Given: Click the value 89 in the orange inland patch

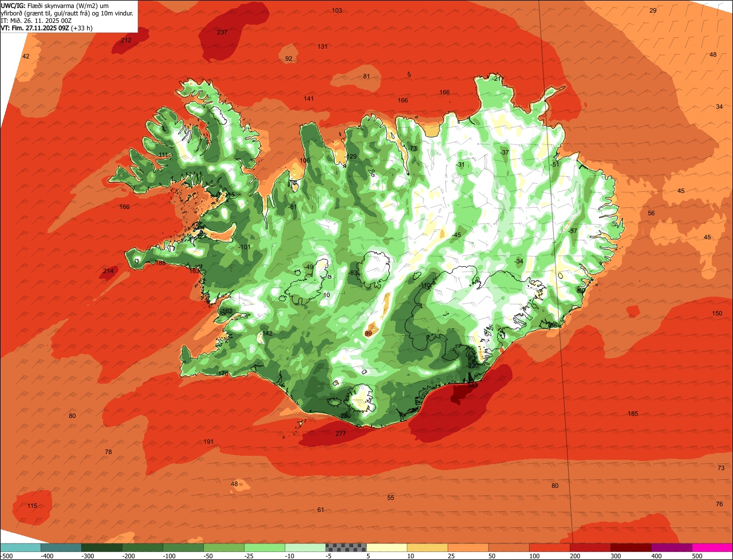Looking at the screenshot, I should pyautogui.click(x=368, y=333).
